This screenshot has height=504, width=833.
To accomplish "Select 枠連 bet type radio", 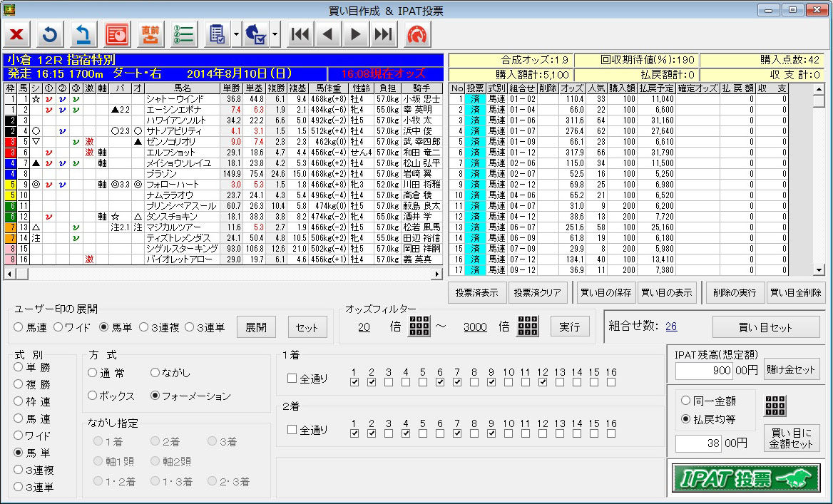I will [19, 401].
